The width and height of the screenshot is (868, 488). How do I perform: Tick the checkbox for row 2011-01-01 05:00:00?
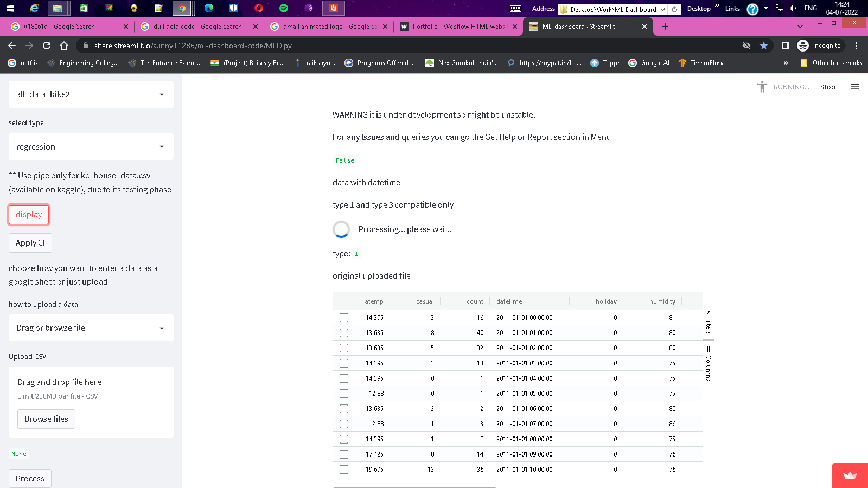coord(344,394)
